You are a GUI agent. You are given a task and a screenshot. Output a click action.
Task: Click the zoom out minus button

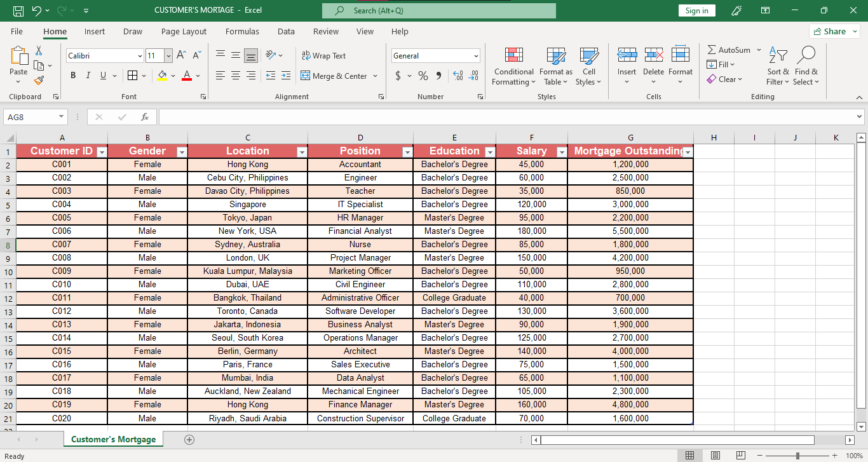tap(760, 456)
